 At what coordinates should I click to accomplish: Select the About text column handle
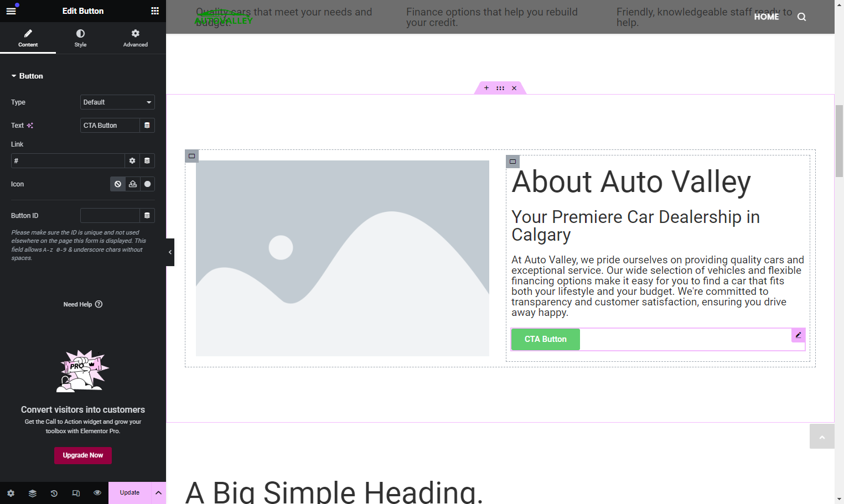coord(512,162)
